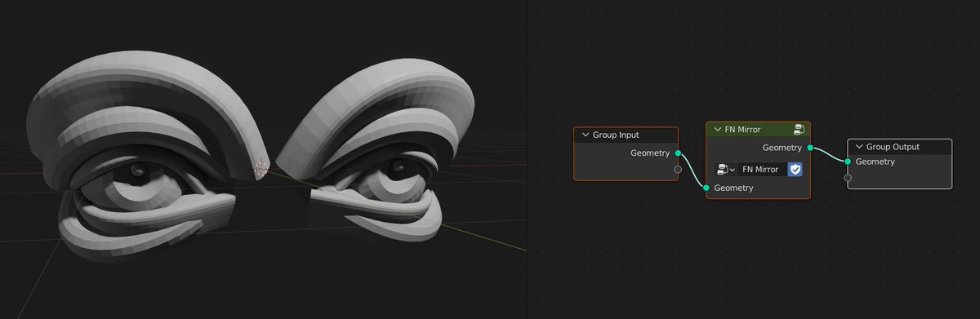Click the empty gray socket on Group Output

point(849,177)
